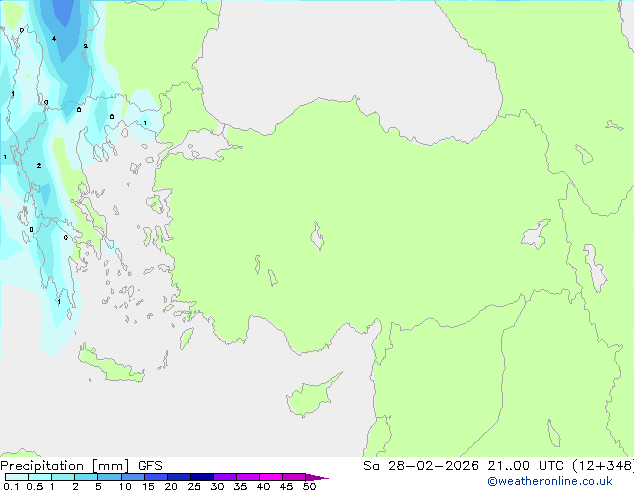The image size is (634, 490).
Task: Pick the 20–25 mm dark blue legend swatch
Action: [x=179, y=477]
